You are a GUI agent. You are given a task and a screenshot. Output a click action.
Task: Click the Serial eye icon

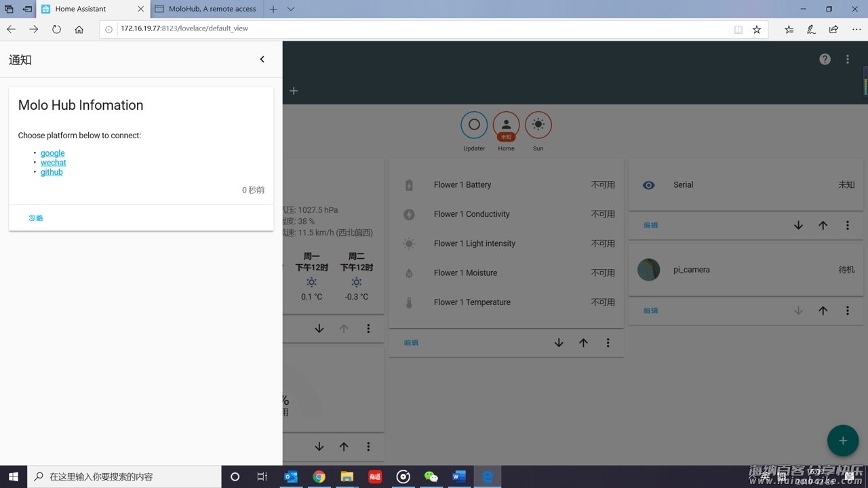pos(649,185)
